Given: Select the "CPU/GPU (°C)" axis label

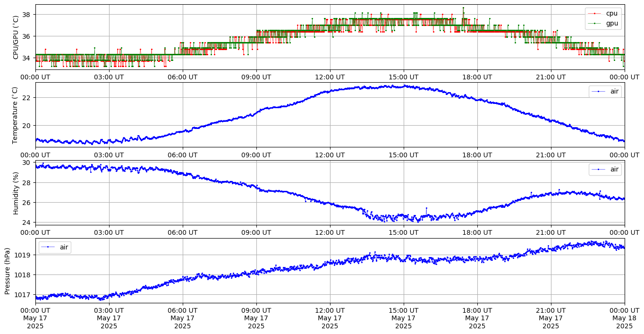Looking at the screenshot, I should (16, 37).
